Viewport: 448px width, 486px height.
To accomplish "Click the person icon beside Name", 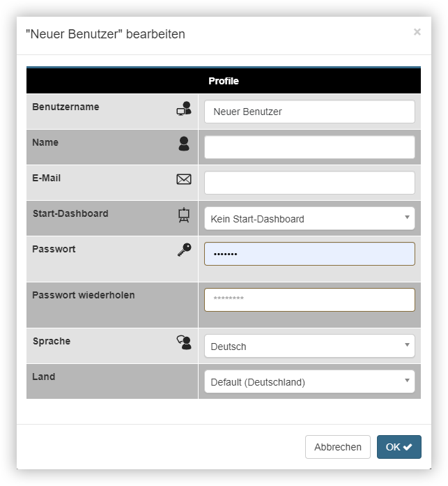I will coord(184,144).
